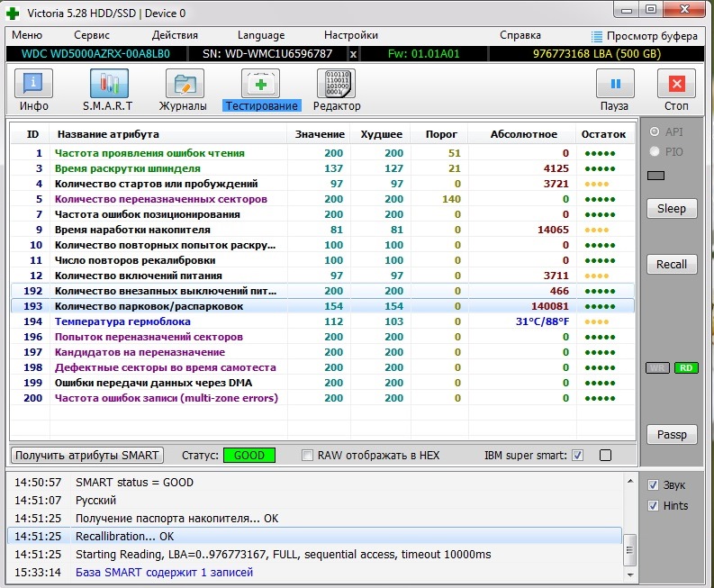Screen dimensions: 714x588
Task: Click Получить атрибуты SMART button
Action: pyautogui.click(x=87, y=455)
